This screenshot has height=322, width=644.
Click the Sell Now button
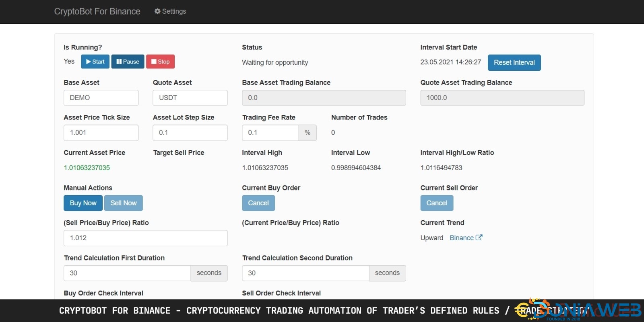(x=124, y=203)
